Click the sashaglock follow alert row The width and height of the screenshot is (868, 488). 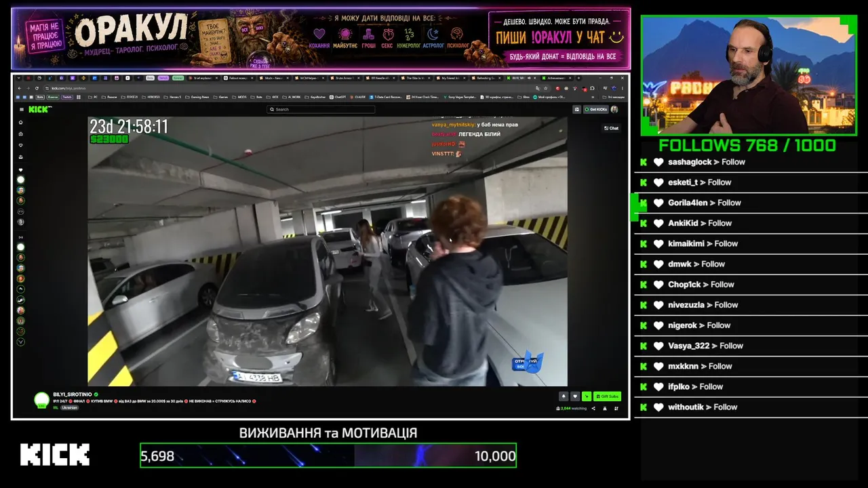click(751, 162)
